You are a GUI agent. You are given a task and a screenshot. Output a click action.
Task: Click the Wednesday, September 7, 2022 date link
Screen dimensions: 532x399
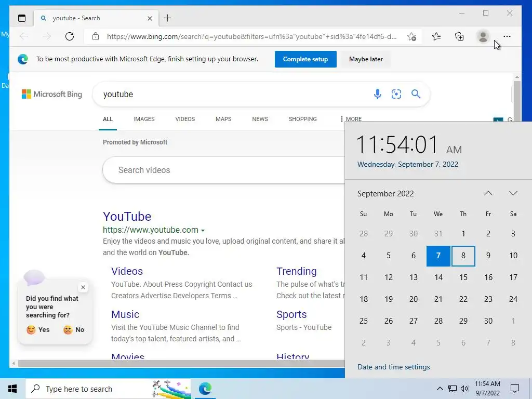tap(407, 164)
